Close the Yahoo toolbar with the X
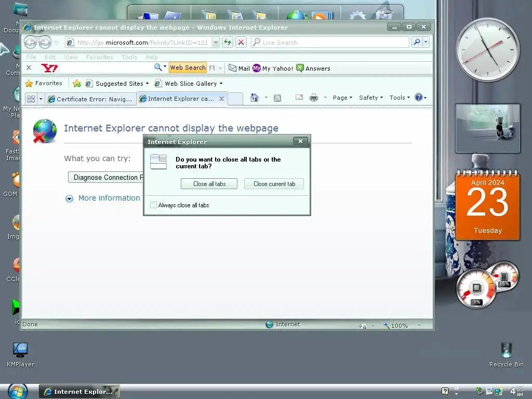 (x=29, y=68)
